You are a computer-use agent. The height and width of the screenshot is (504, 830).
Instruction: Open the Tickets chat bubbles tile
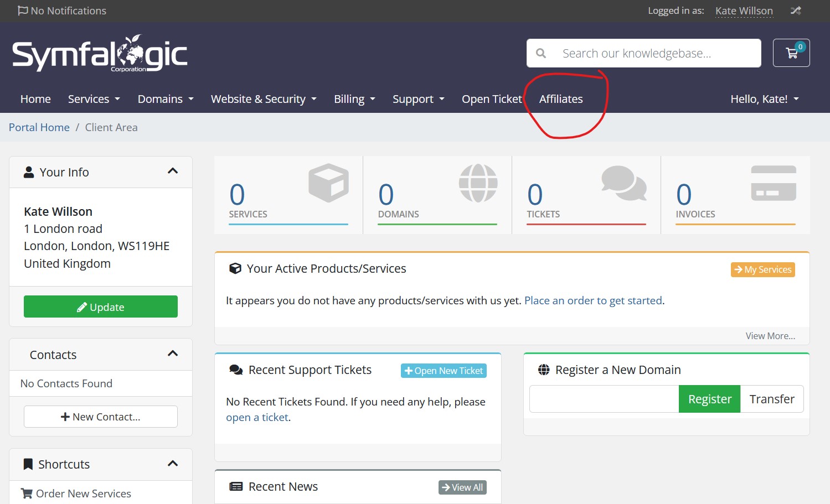(586, 194)
